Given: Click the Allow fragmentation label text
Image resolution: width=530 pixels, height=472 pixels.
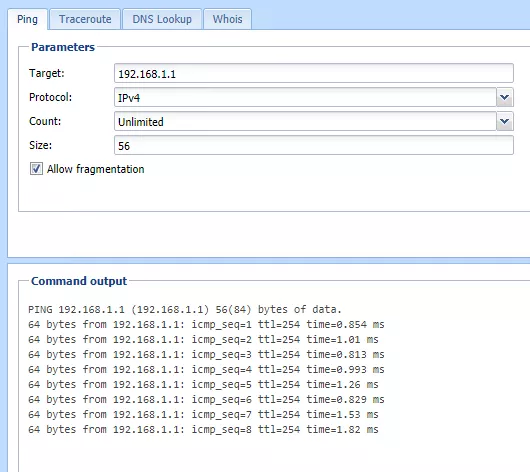Looking at the screenshot, I should (x=96, y=169).
